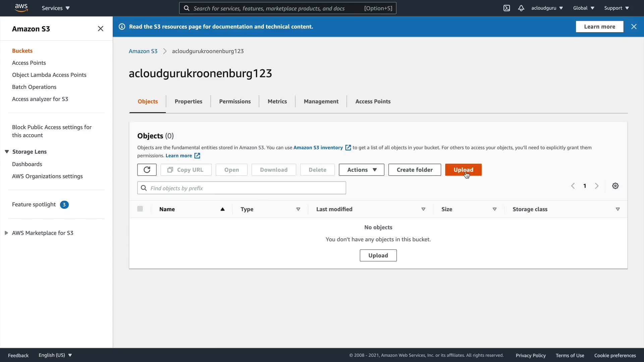Expand the Actions dropdown
Screen dimensions: 644x362
pyautogui.click(x=361, y=170)
